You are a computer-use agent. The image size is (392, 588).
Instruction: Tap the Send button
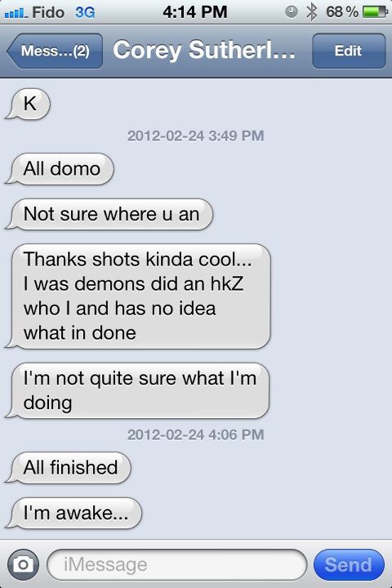[x=349, y=565]
